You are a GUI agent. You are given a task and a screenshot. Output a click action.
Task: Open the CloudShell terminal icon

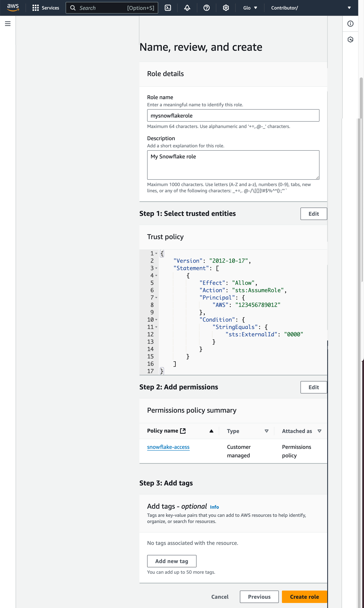tap(168, 8)
